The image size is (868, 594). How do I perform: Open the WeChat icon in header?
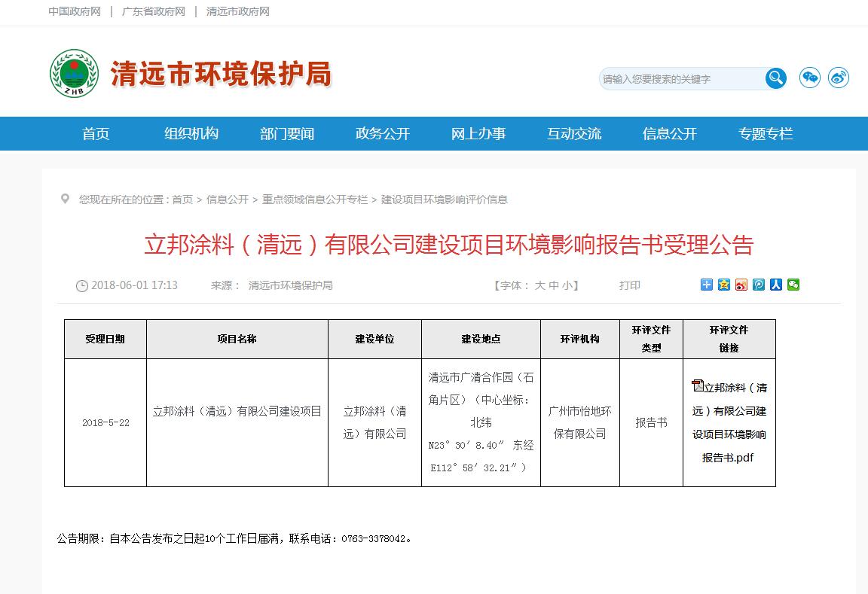tap(810, 78)
